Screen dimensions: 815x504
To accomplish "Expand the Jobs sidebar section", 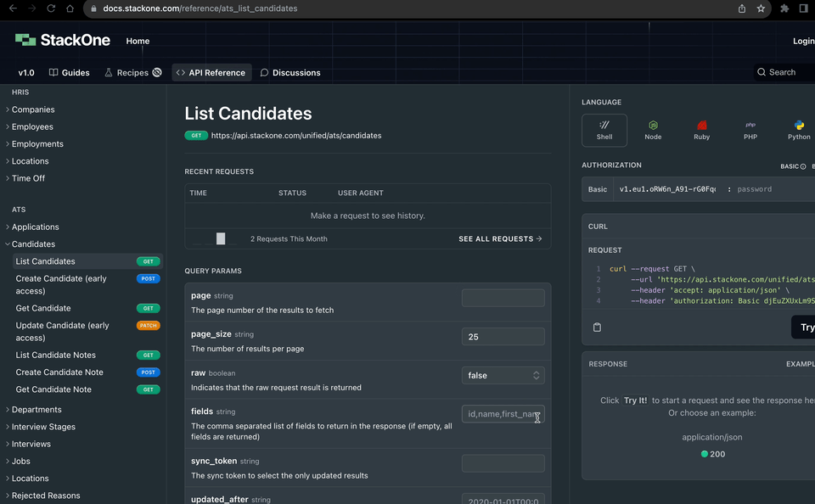I will (22, 461).
